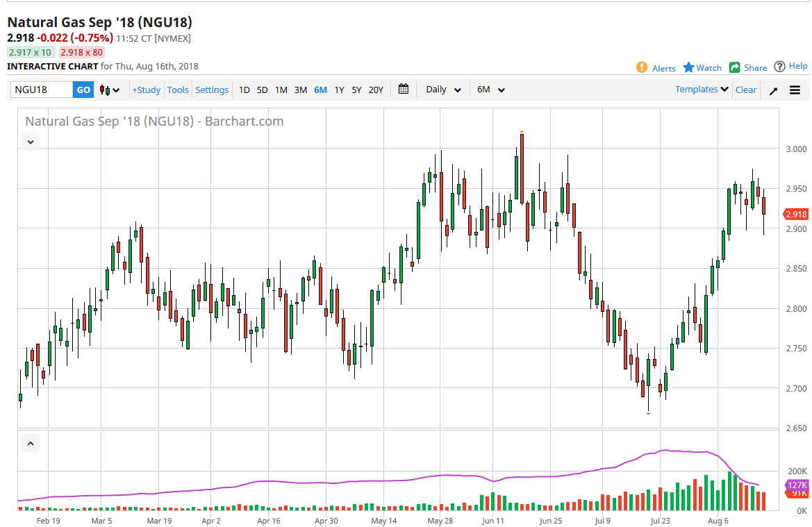Open the 6M period dropdown

click(490, 90)
